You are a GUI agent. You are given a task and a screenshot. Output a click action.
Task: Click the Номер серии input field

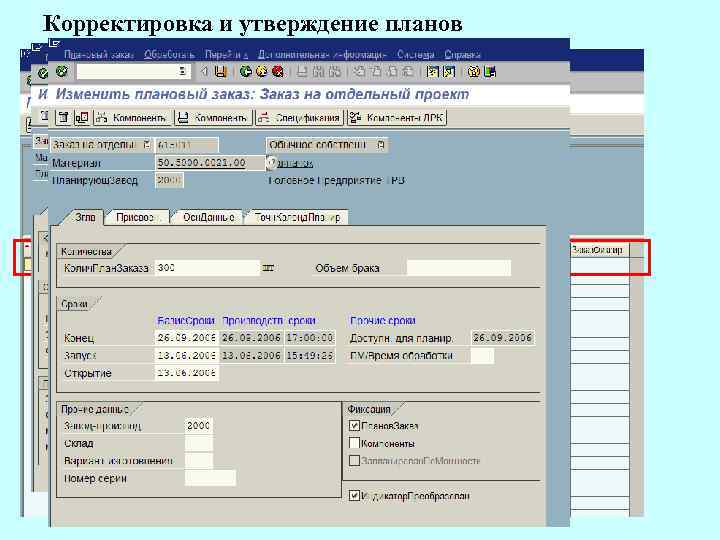click(x=210, y=478)
